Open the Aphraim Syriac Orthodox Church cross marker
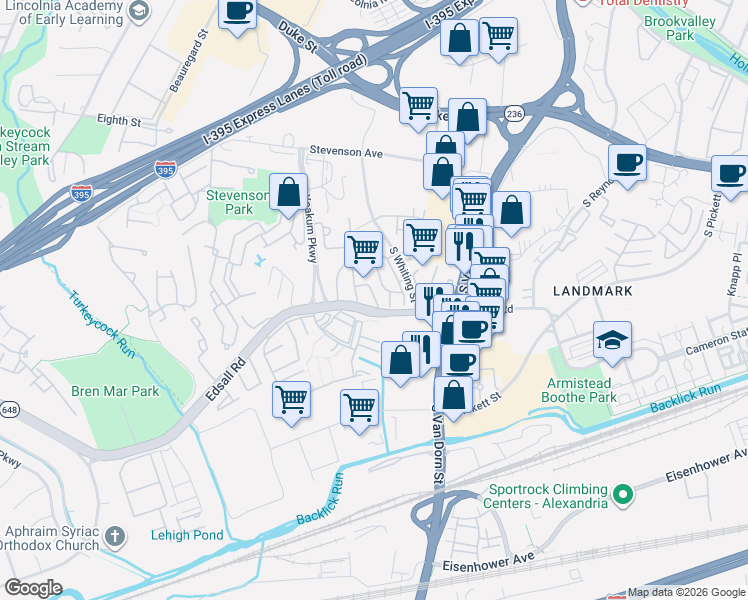 pos(115,536)
